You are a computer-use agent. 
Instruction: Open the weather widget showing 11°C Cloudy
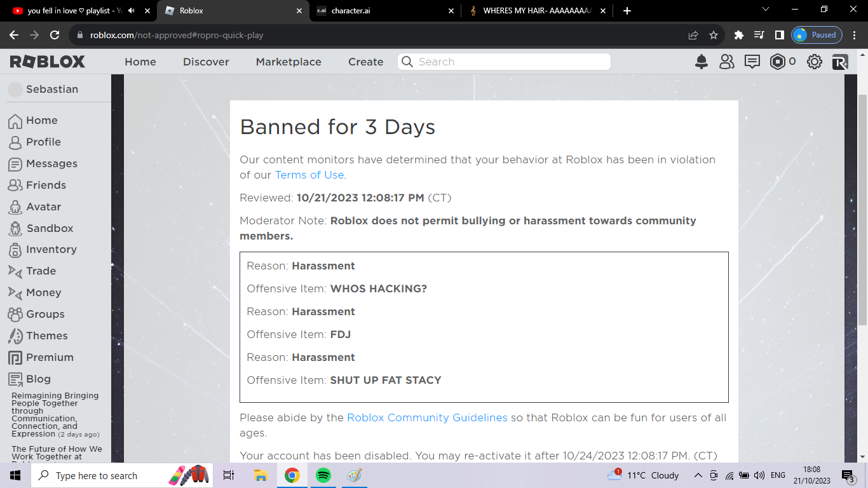click(643, 475)
